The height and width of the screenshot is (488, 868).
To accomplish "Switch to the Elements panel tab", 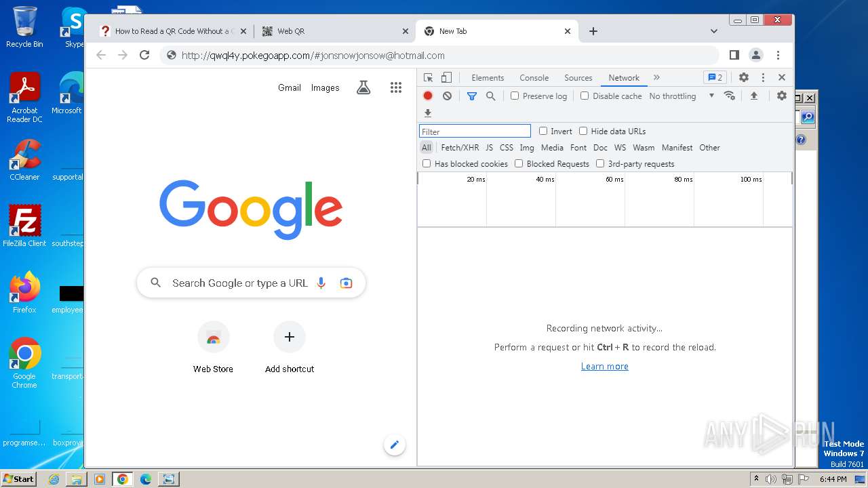I will pyautogui.click(x=488, y=77).
